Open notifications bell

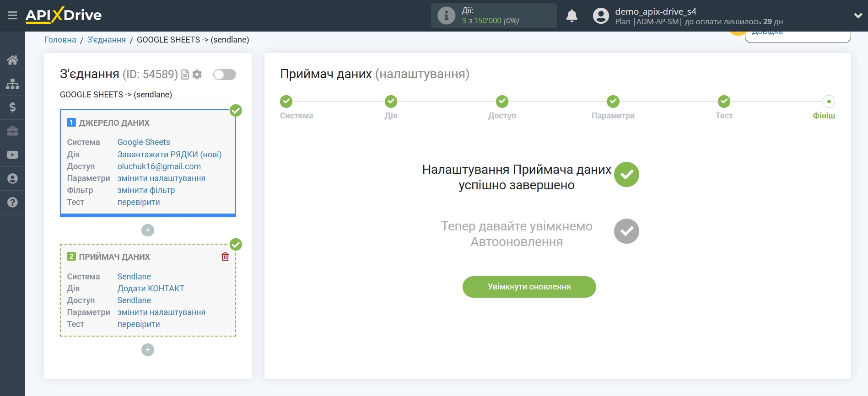[x=571, y=16]
